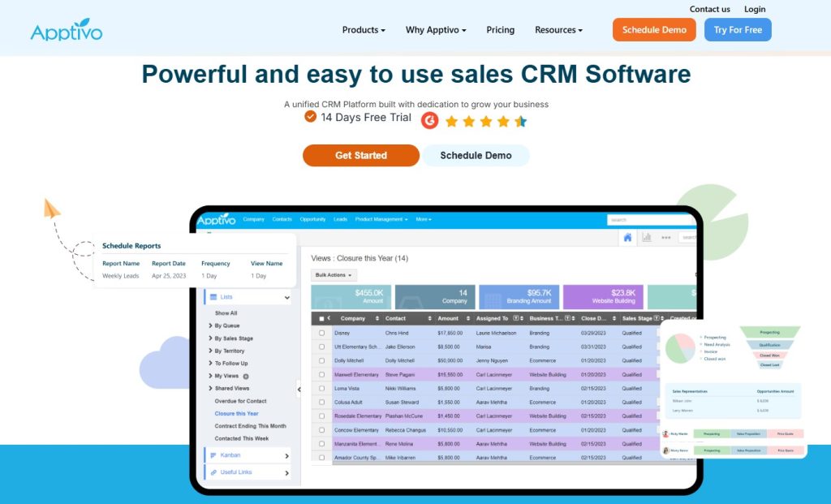
Task: Click the Assigned To column filter icon
Action: [515, 318]
